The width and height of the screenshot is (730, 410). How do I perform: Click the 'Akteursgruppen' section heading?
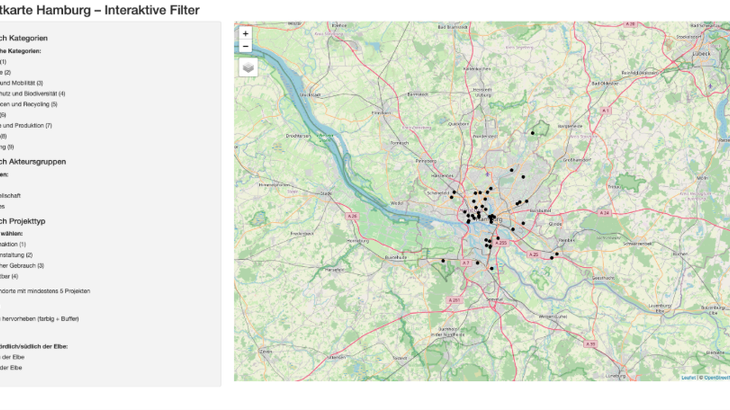33,162
